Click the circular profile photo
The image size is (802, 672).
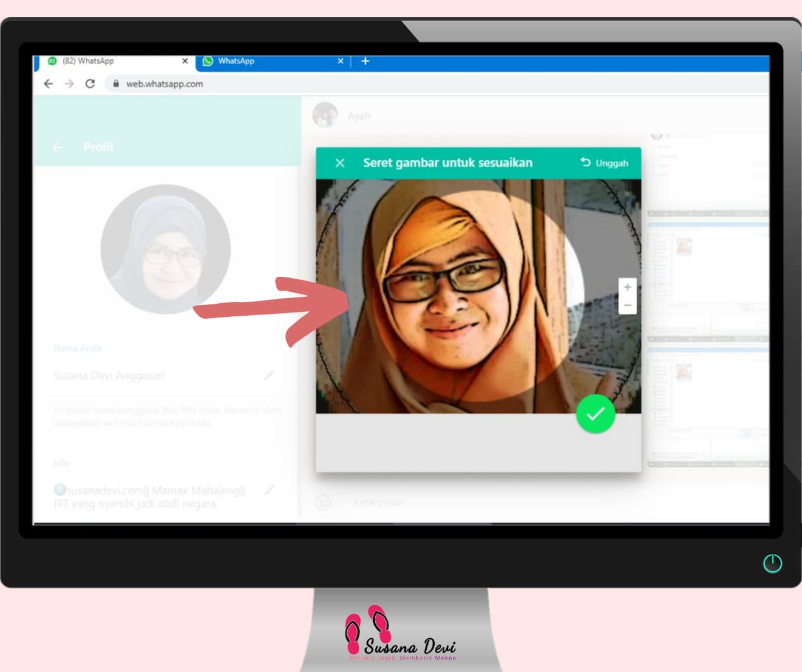point(165,249)
